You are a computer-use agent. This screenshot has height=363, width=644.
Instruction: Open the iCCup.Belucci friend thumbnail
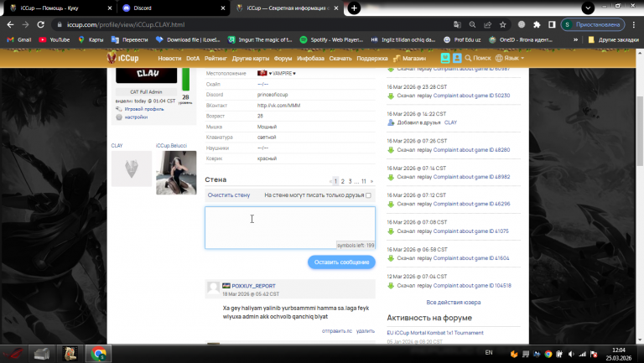coord(176,173)
